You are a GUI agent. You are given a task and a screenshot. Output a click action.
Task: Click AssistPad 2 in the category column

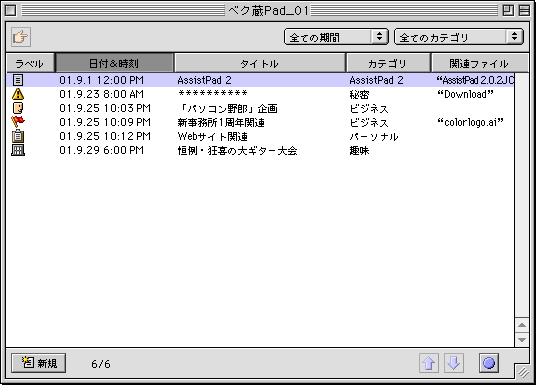coord(376,80)
